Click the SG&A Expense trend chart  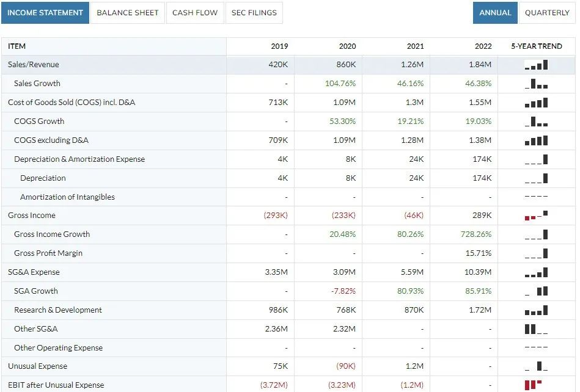tap(536, 272)
